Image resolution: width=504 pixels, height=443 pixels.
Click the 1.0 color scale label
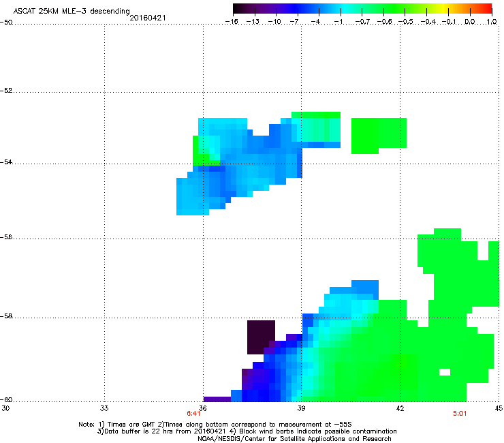coord(492,22)
